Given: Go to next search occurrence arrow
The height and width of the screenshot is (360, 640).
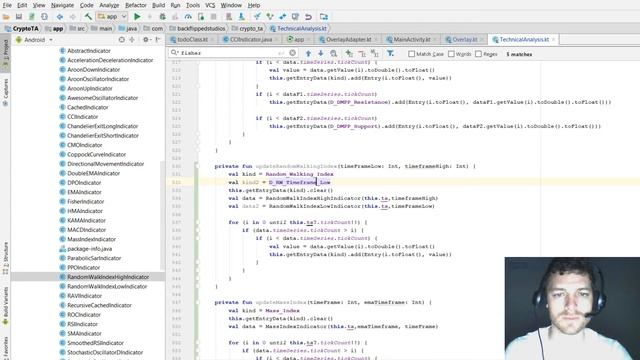Looking at the screenshot, I should click(321, 53).
